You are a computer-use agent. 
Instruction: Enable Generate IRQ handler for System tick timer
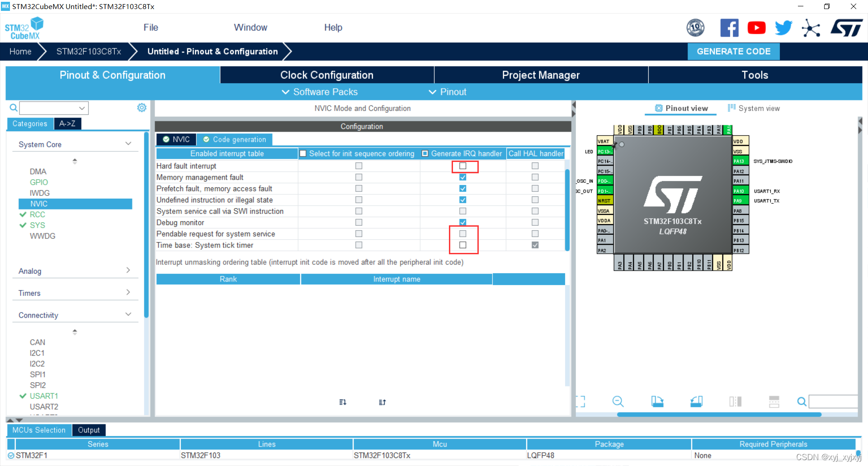click(x=462, y=245)
